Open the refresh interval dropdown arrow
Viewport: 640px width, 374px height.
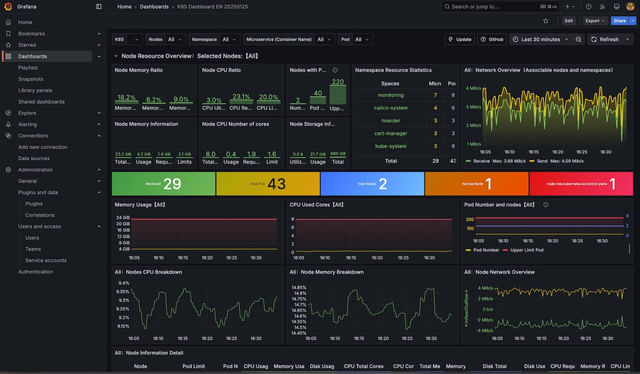pyautogui.click(x=628, y=40)
